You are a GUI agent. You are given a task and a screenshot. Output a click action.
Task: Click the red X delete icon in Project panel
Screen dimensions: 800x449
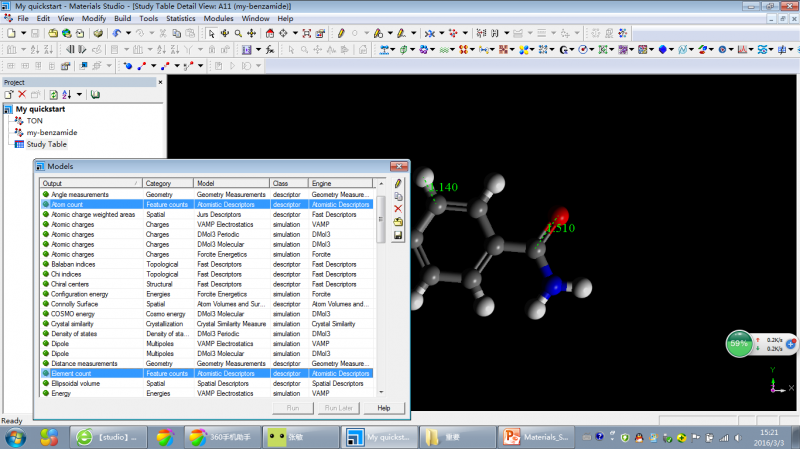click(x=22, y=94)
